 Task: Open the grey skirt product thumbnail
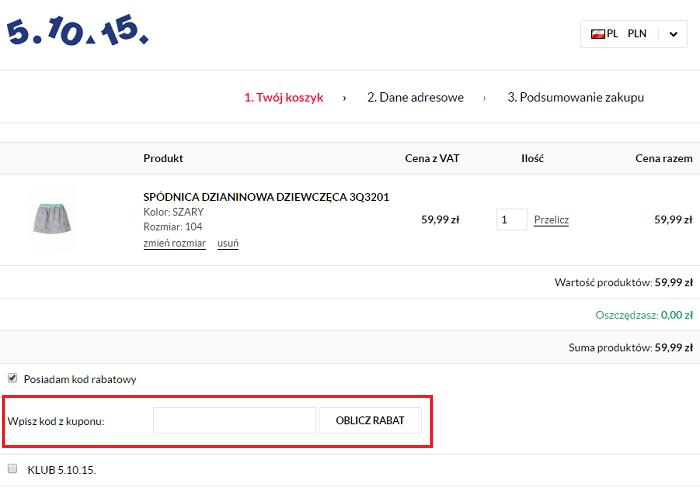tap(52, 218)
